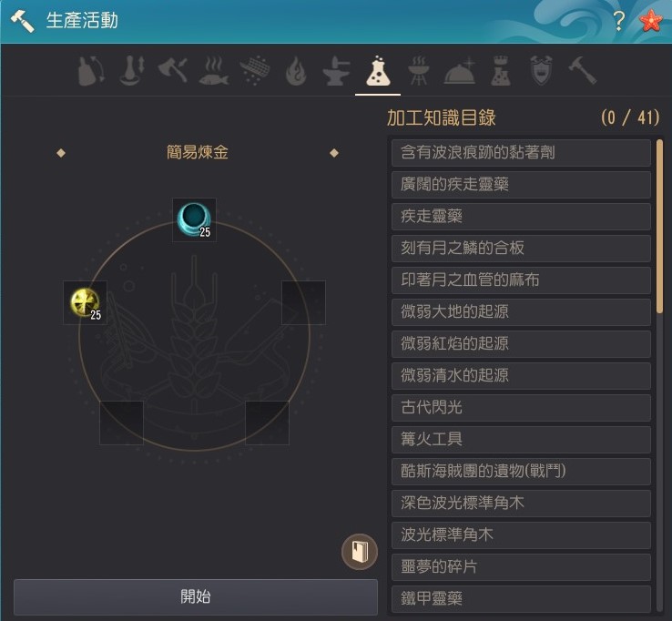Select the grill simple cooking icon

coord(419,71)
